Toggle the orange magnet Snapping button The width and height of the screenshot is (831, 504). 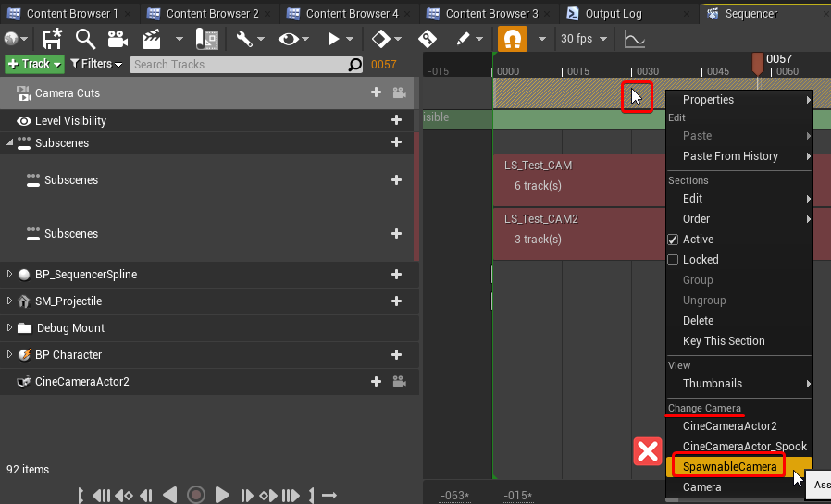coord(513,39)
